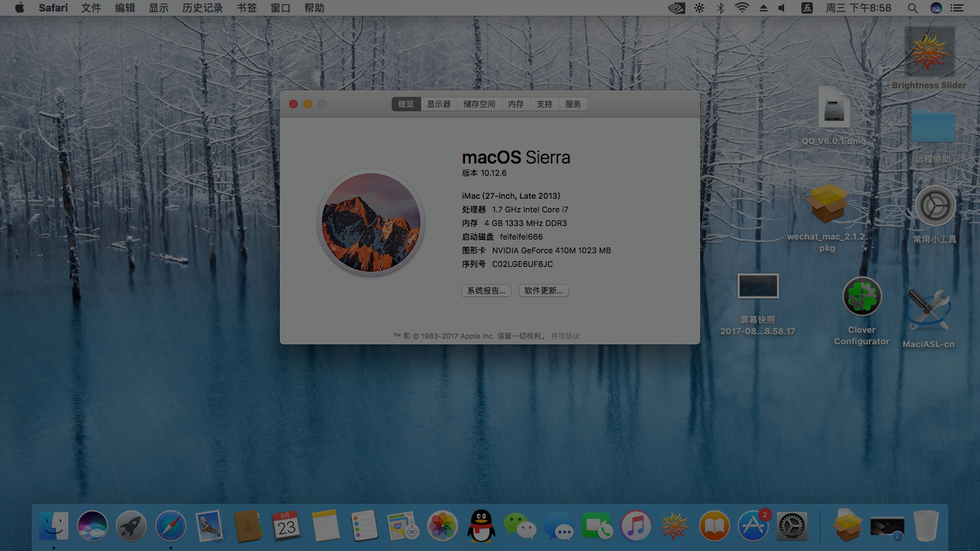980x551 pixels.
Task: Click the 软件更新... button
Action: coord(544,291)
